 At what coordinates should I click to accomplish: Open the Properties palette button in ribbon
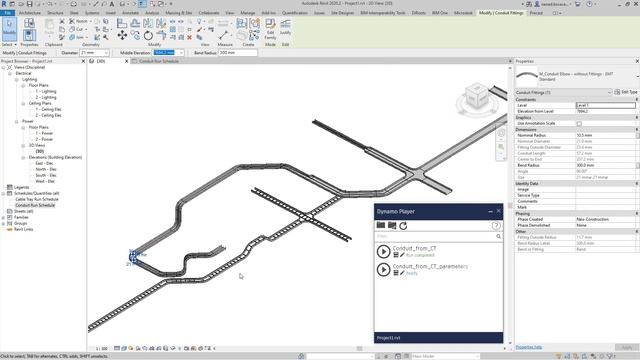[29, 35]
